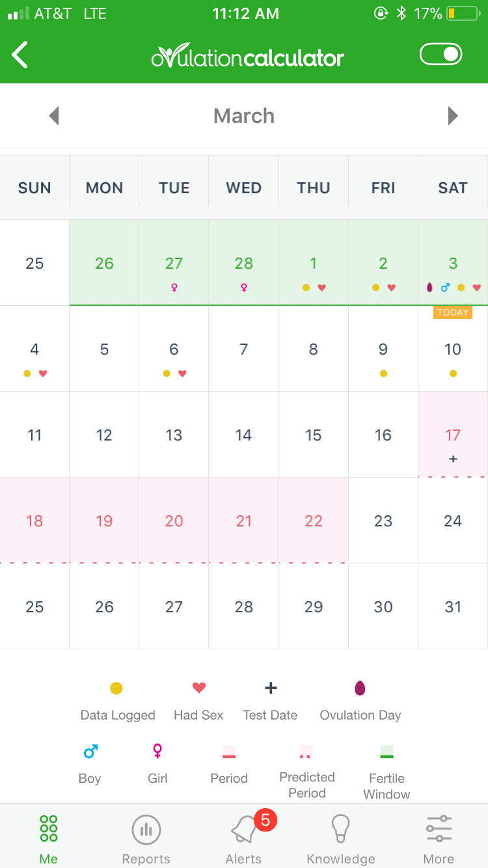Tap the girl symbol on February 27
Screen dimensions: 488x868
(x=174, y=287)
